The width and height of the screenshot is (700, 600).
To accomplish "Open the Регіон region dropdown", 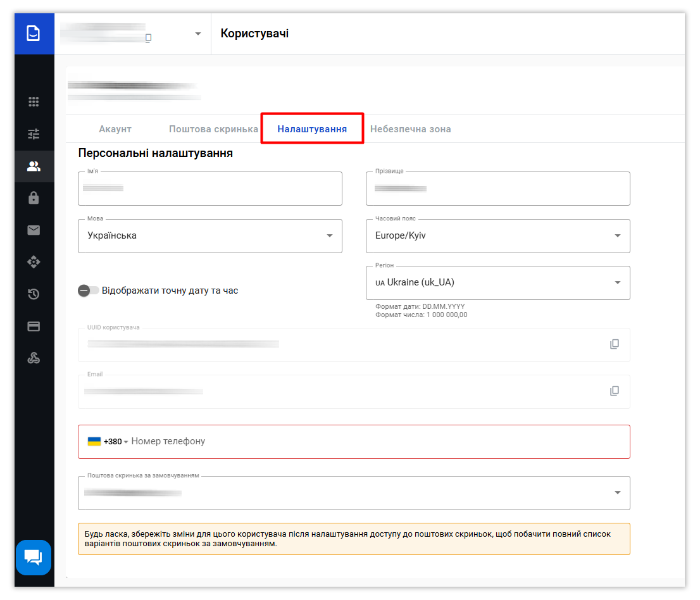I will (497, 283).
